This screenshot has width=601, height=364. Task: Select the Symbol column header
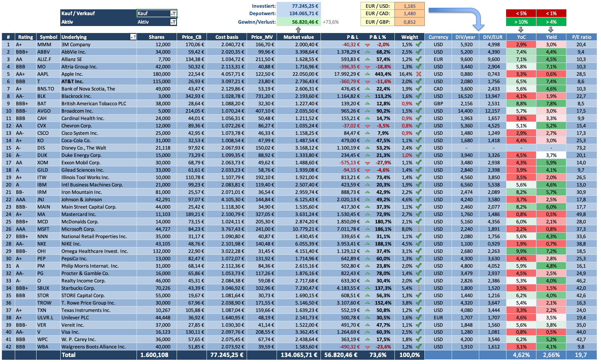[48, 37]
